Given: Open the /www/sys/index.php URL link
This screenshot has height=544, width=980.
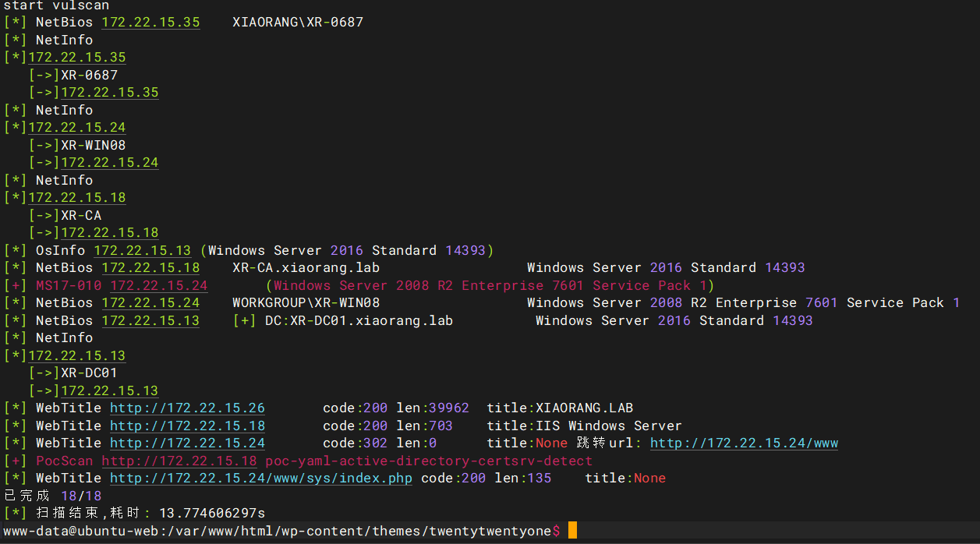Looking at the screenshot, I should (261, 479).
